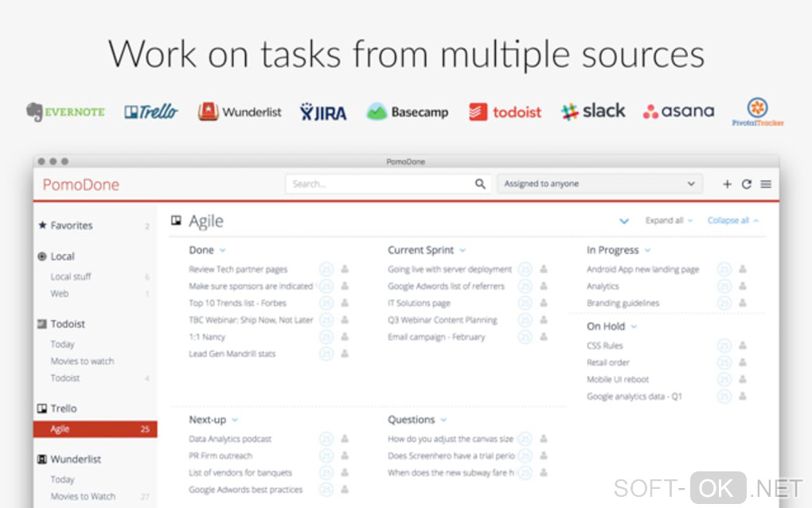Image resolution: width=812 pixels, height=508 pixels.
Task: Start timer for Review Tech partner pages
Action: [326, 269]
